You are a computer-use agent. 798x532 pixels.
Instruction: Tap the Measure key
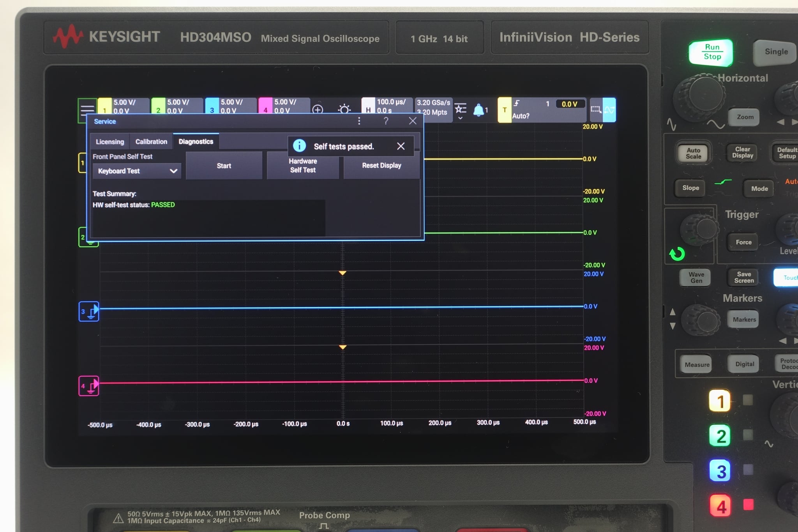pyautogui.click(x=697, y=365)
